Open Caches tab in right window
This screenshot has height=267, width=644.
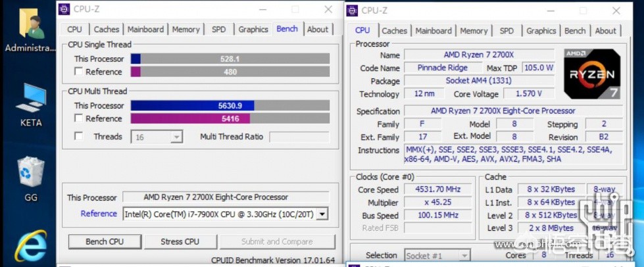394,31
